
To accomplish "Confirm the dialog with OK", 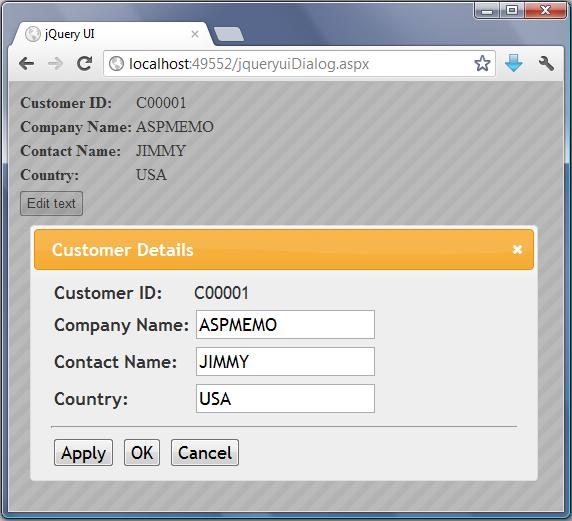I will pos(142,453).
